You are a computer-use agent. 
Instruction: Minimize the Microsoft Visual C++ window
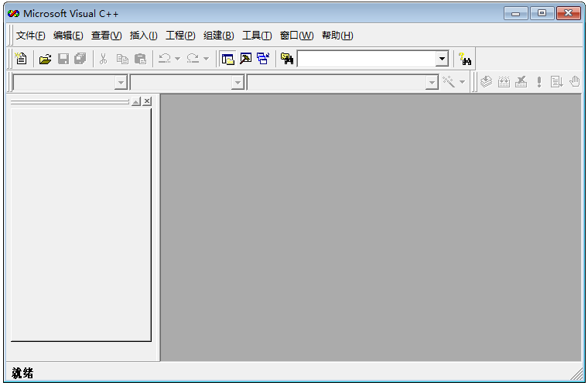click(515, 13)
